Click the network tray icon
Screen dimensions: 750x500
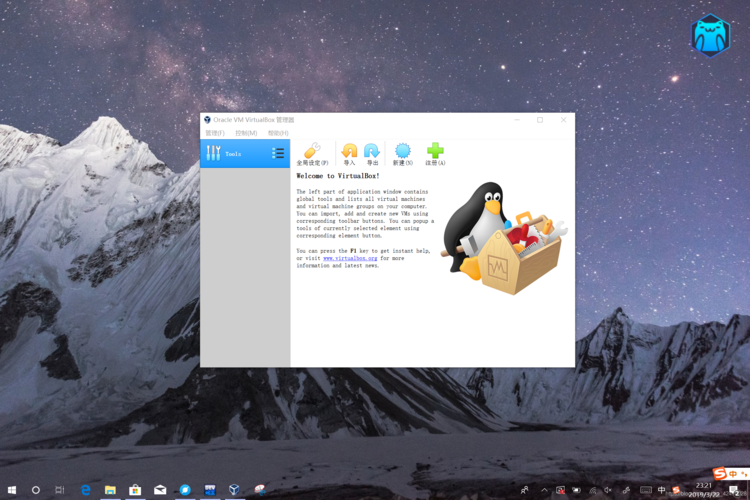[593, 490]
